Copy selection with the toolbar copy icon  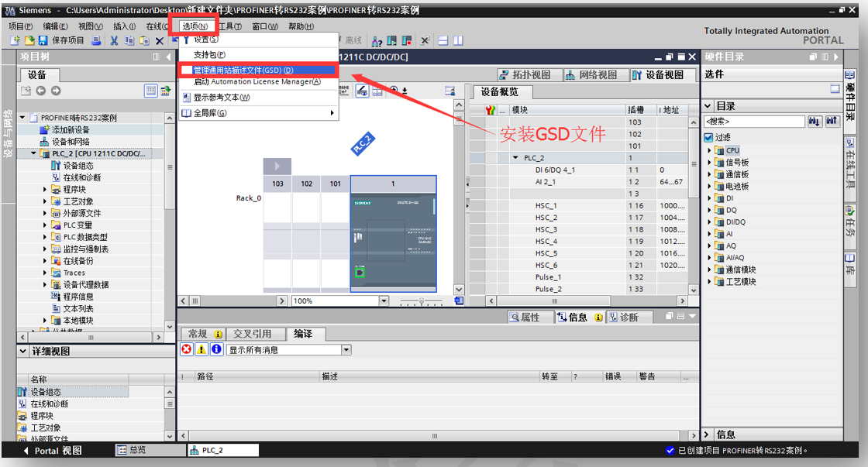click(129, 40)
